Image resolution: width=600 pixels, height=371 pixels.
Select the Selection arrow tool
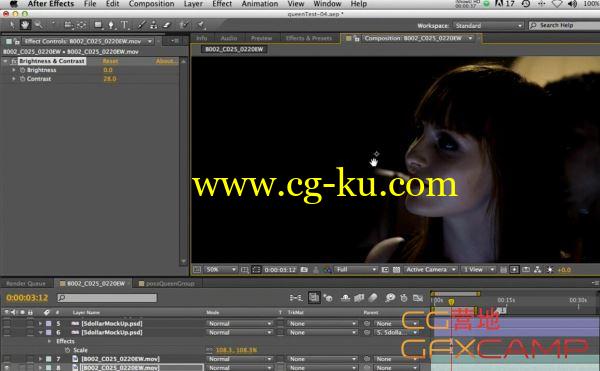(12, 25)
